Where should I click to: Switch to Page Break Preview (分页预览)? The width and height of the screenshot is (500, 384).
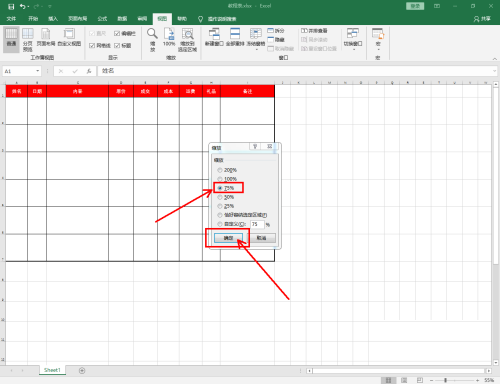tap(28, 39)
